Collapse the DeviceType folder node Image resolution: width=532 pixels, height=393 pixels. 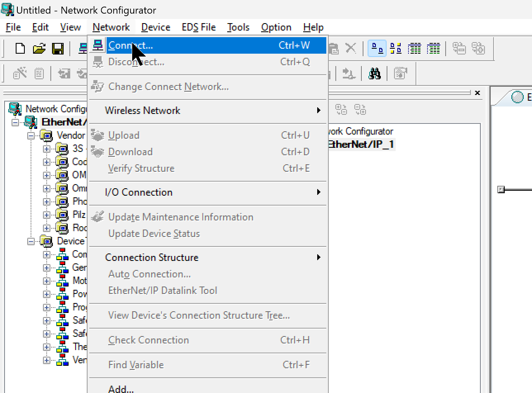31,241
